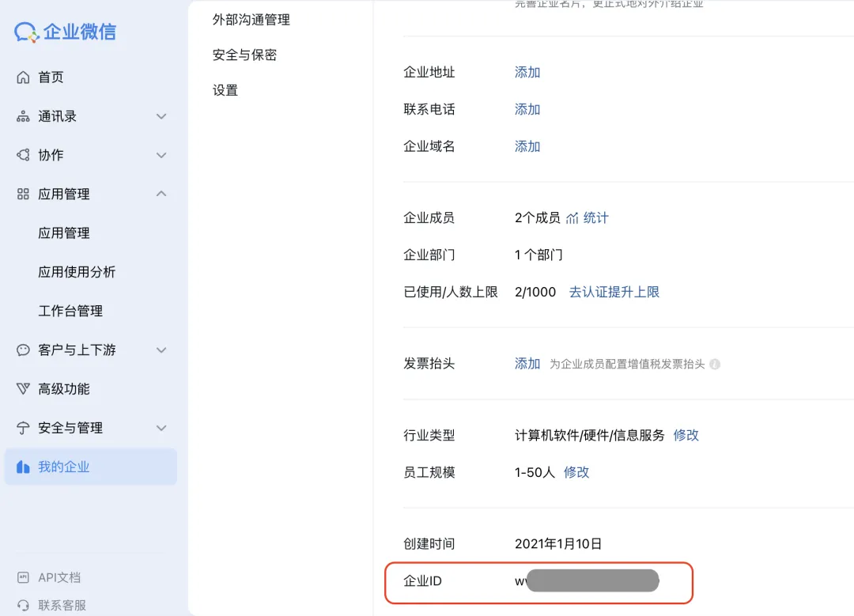Add 联系电话 via 添加 link

pyautogui.click(x=527, y=109)
